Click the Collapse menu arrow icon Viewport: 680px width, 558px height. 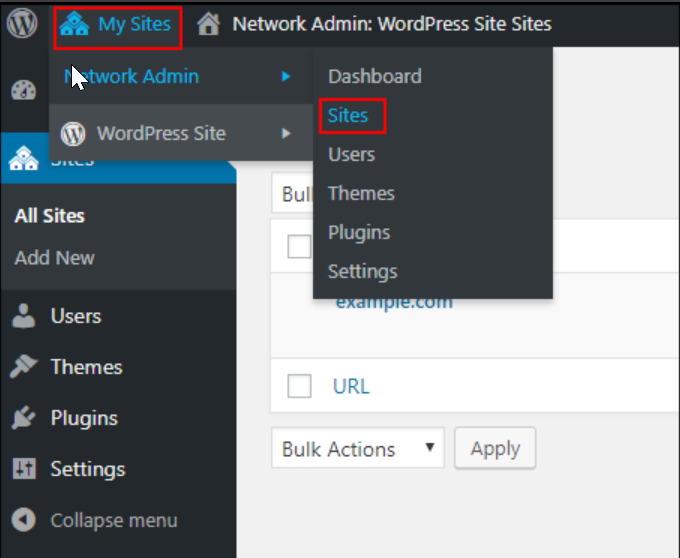coord(23,520)
